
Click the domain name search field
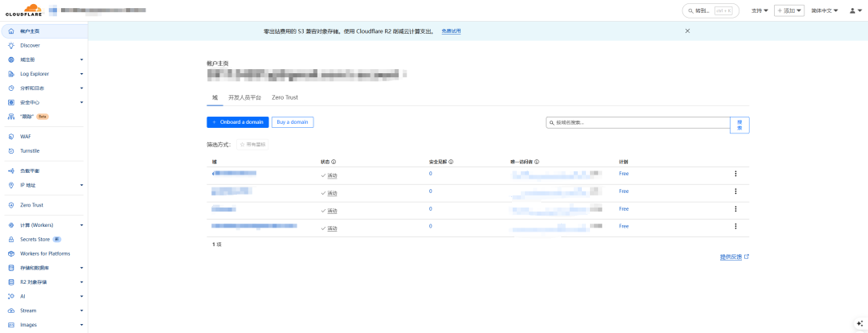[637, 123]
